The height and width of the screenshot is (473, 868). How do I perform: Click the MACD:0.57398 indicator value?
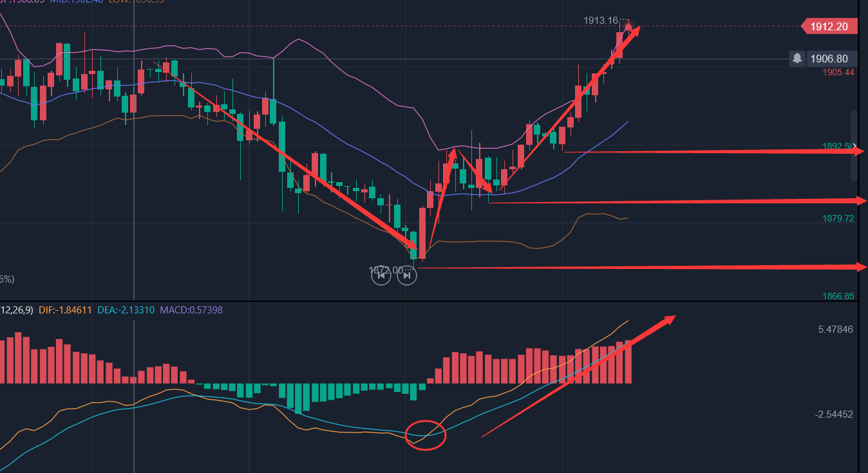tap(191, 310)
